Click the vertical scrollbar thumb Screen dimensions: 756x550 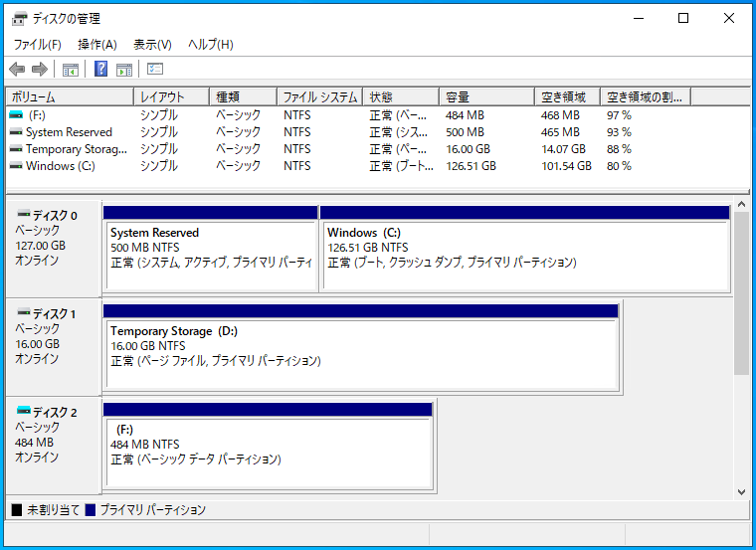741,293
